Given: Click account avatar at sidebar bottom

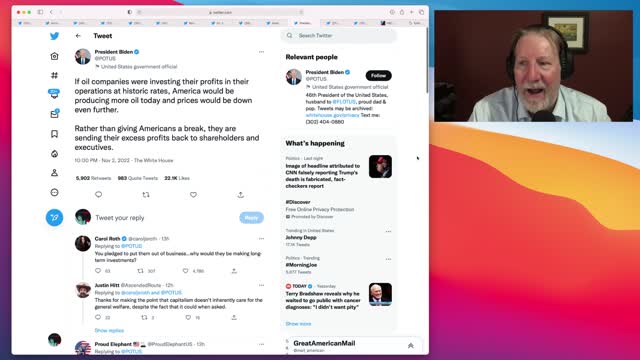Looking at the screenshot, I should pyautogui.click(x=54, y=340).
